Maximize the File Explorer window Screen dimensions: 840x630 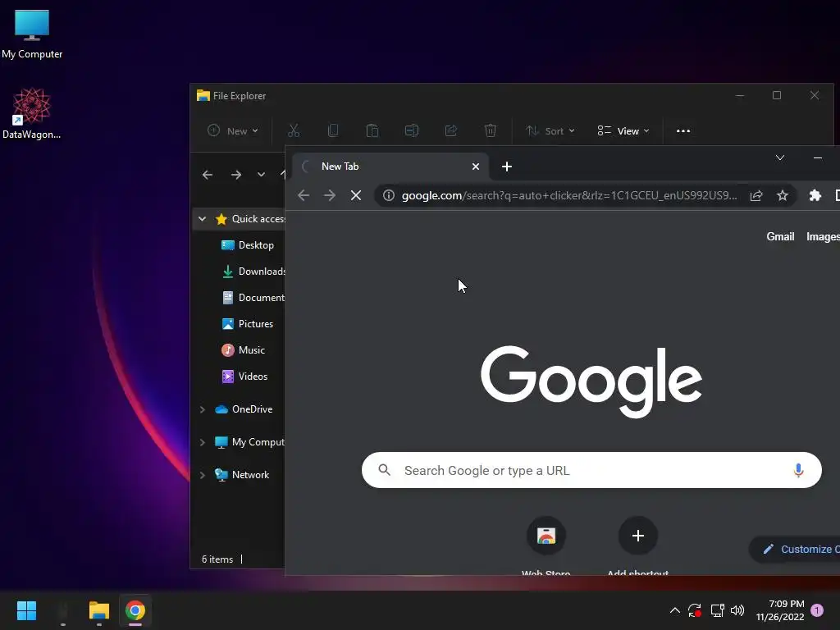[776, 95]
